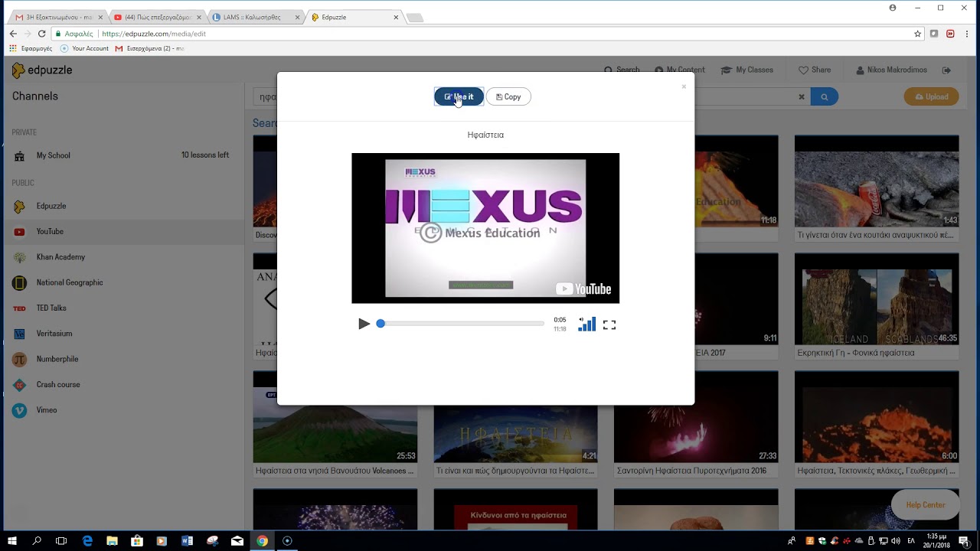
Task: Click the address bar URL
Action: pos(153,34)
